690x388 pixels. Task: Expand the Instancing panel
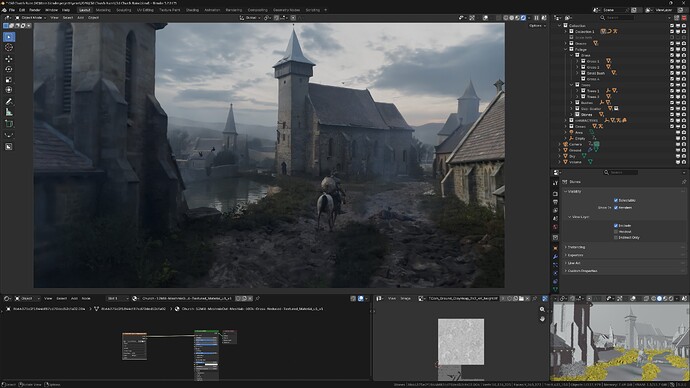tap(566, 247)
